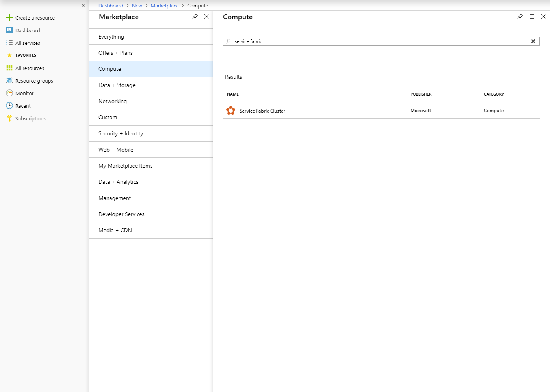This screenshot has height=392, width=550.
Task: Pin the Compute blade
Action: tap(520, 17)
